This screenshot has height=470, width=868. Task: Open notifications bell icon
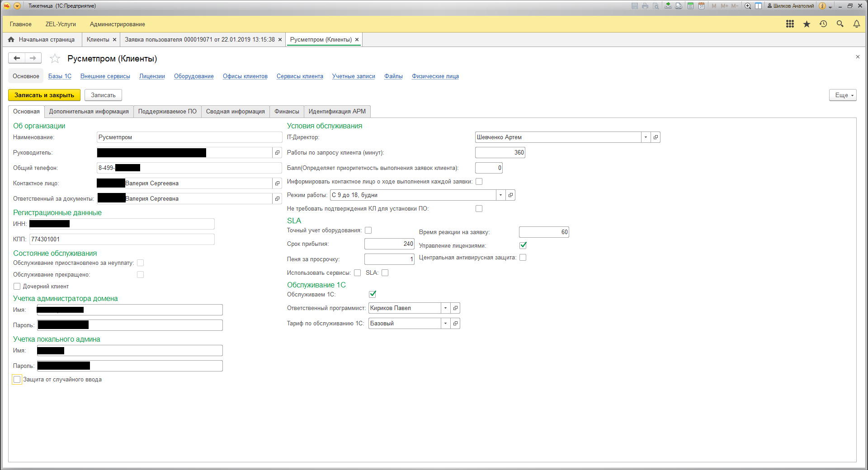click(x=857, y=24)
